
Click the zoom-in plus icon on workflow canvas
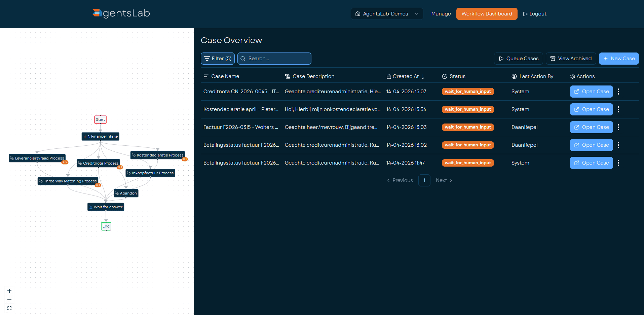point(9,290)
